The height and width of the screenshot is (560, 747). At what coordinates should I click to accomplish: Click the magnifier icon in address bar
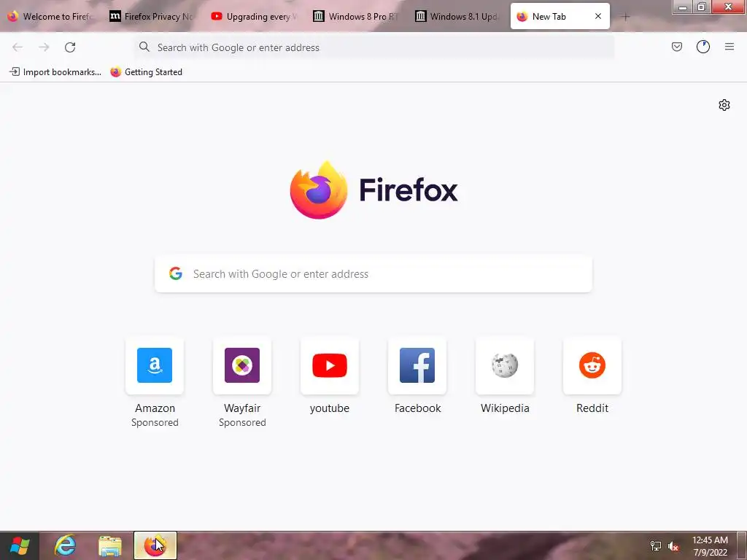click(144, 47)
